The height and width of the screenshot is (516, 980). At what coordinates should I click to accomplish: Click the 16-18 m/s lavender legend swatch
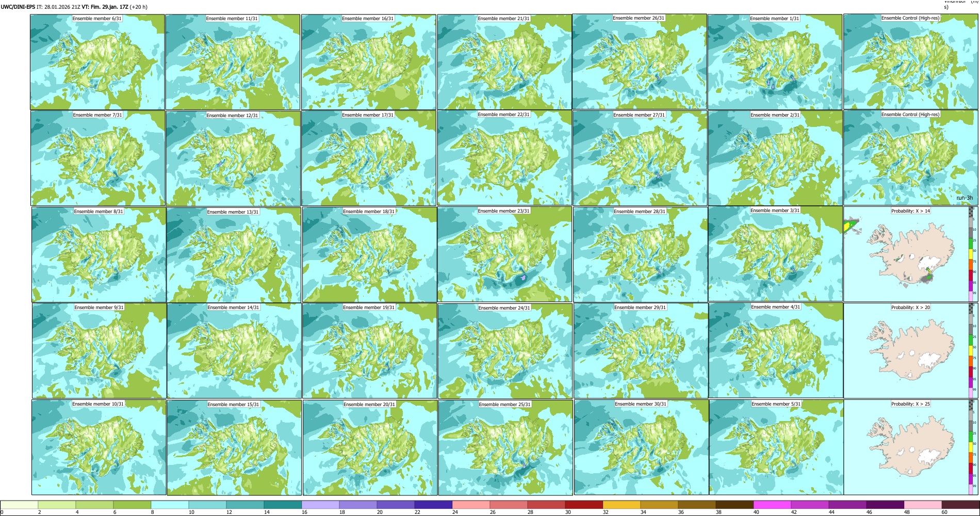click(320, 505)
